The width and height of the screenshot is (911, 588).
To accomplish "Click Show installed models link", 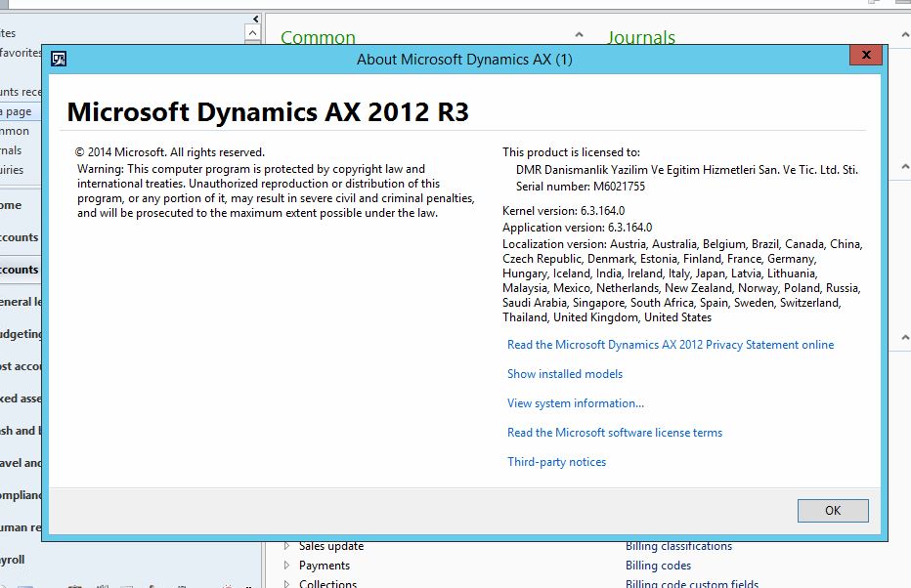I will pos(565,374).
